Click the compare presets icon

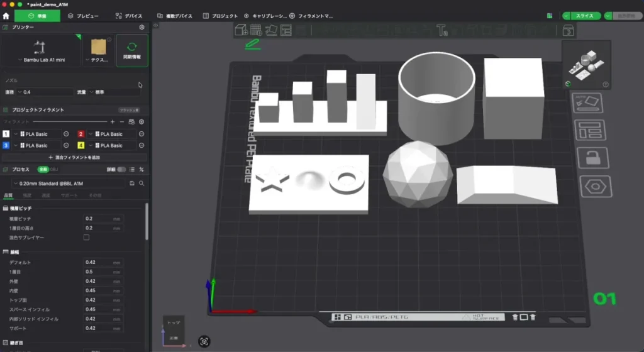[142, 170]
